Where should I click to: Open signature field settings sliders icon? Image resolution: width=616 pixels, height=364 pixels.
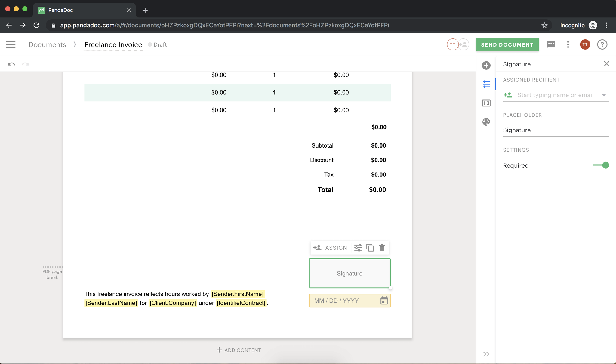point(358,248)
